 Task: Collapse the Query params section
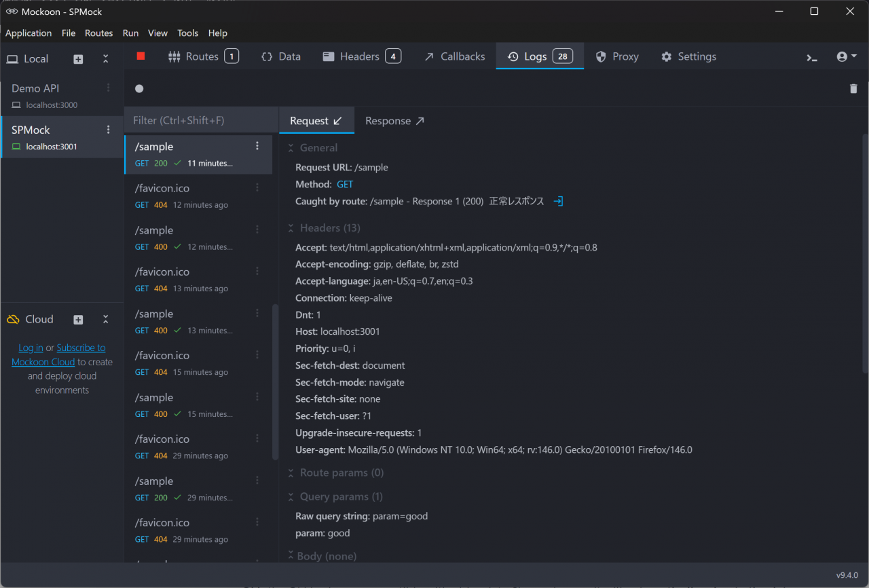291,497
